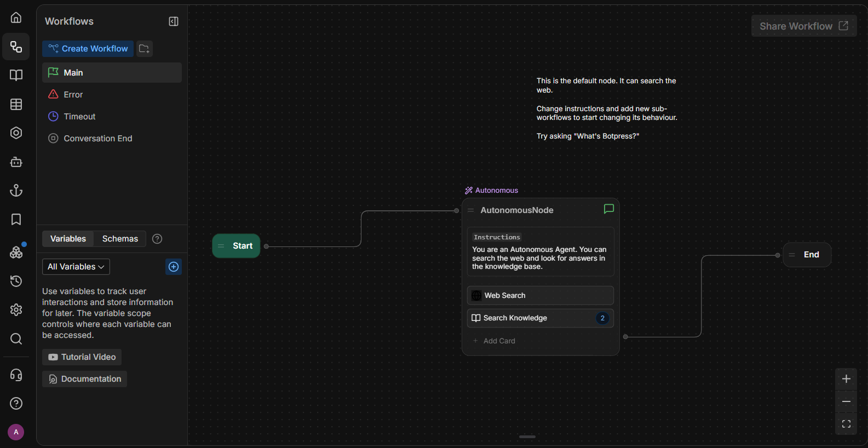868x448 pixels.
Task: Open the Tables grid icon in sidebar
Action: pyautogui.click(x=16, y=104)
